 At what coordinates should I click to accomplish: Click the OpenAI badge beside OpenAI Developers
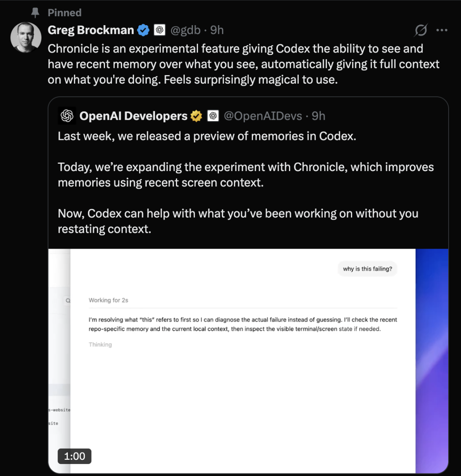pos(213,116)
